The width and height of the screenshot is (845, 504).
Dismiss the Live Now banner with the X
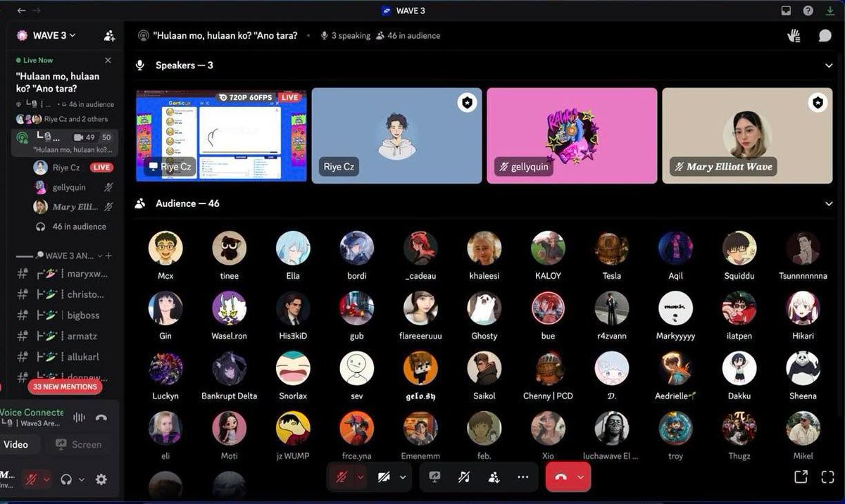coord(108,61)
